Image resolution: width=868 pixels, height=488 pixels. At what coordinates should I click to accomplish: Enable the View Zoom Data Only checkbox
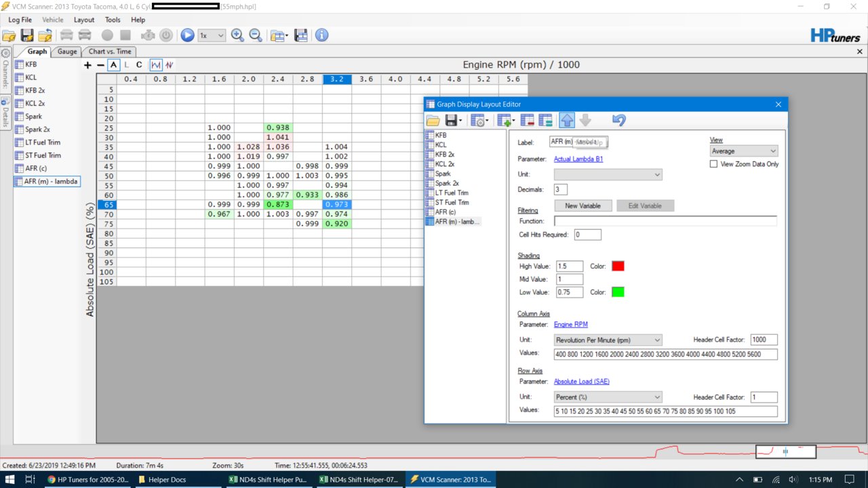(x=713, y=164)
